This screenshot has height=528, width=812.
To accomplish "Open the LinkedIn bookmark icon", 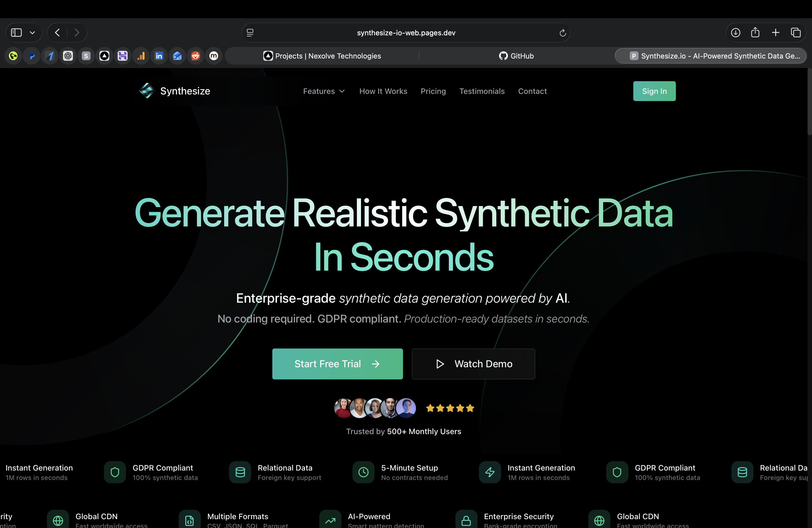I will [x=159, y=56].
